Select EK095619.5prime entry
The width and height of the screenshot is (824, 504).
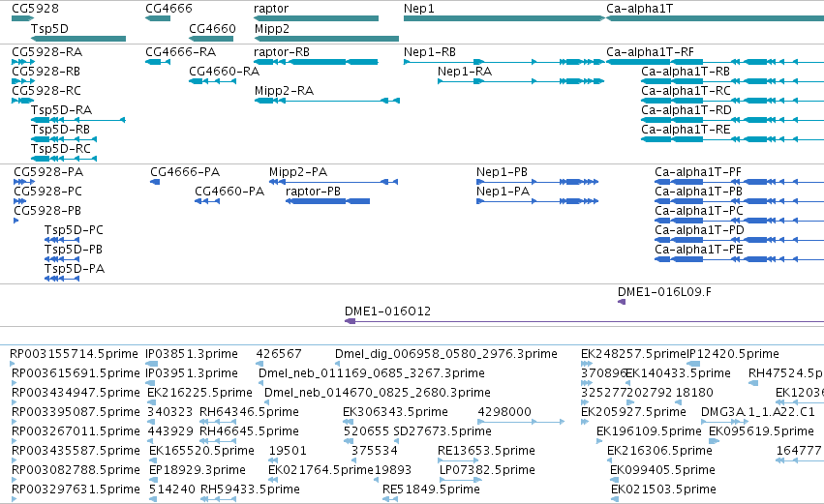point(761,431)
